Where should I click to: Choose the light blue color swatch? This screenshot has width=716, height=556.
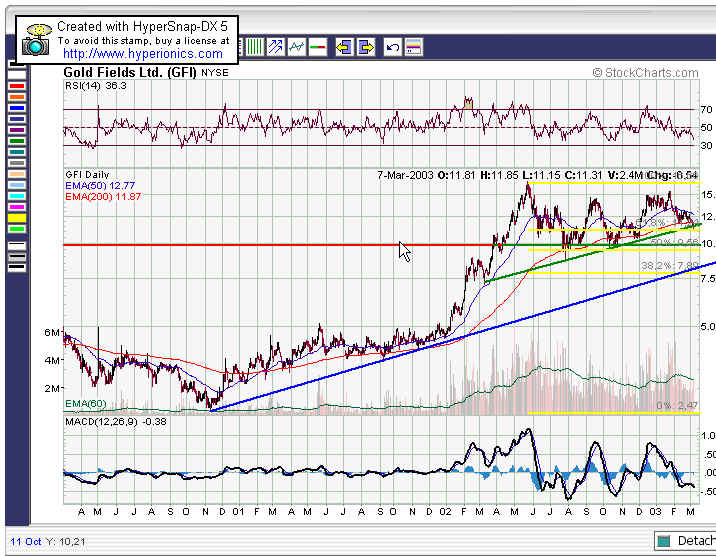coord(17,185)
